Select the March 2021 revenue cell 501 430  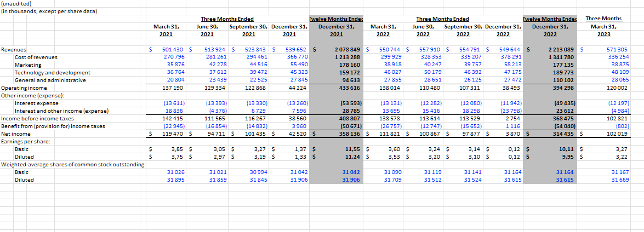[x=173, y=49]
